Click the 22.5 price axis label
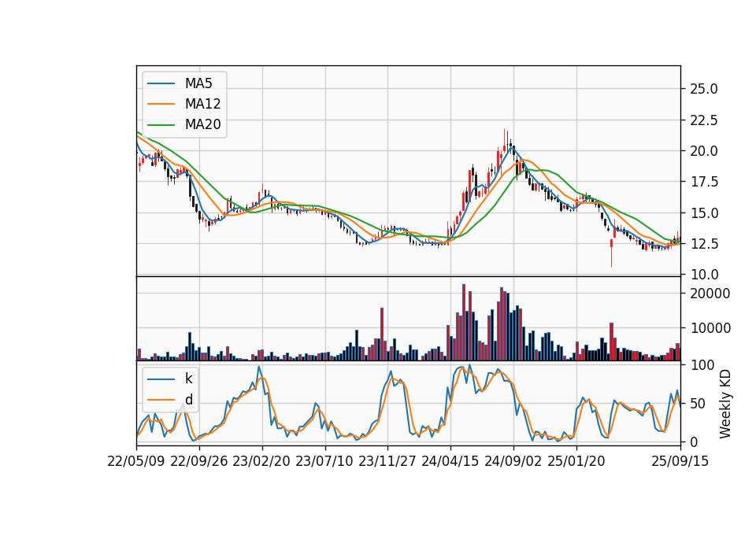756x543 pixels. point(704,120)
